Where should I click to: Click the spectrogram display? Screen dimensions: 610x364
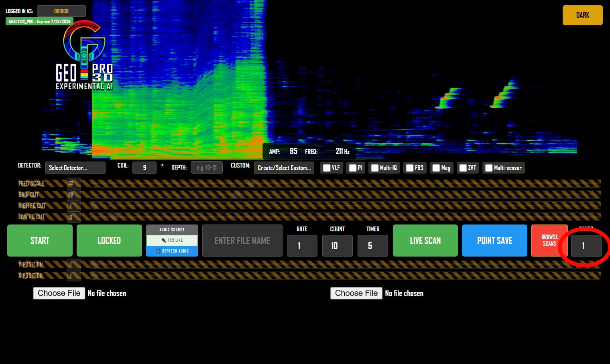click(309, 79)
